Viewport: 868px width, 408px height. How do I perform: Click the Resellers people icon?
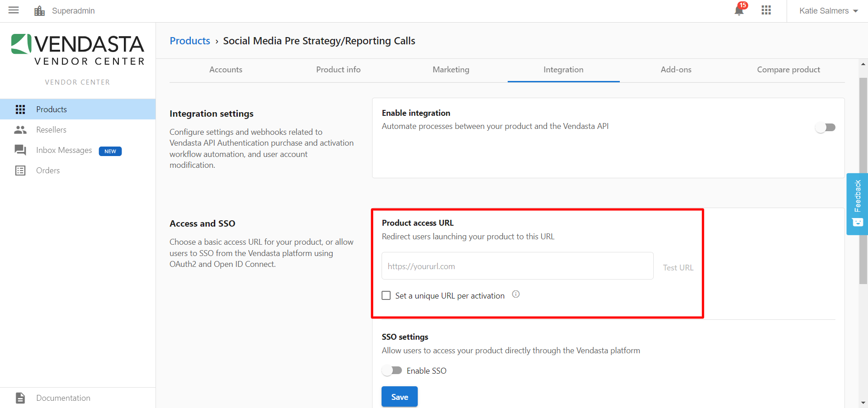tap(20, 130)
